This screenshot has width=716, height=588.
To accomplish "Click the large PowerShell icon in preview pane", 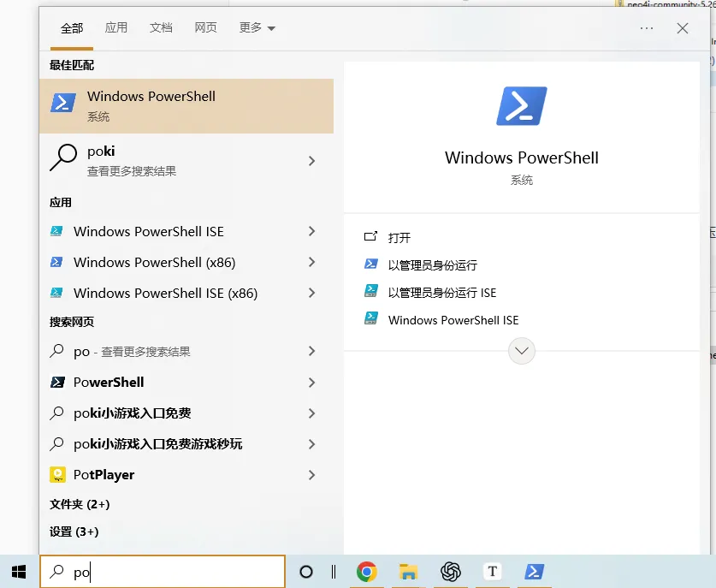I will (522, 106).
